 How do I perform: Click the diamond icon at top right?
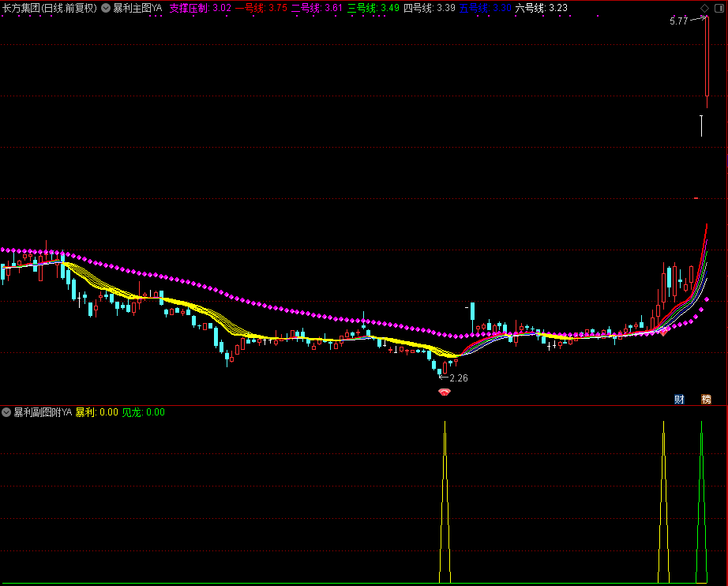[x=704, y=8]
